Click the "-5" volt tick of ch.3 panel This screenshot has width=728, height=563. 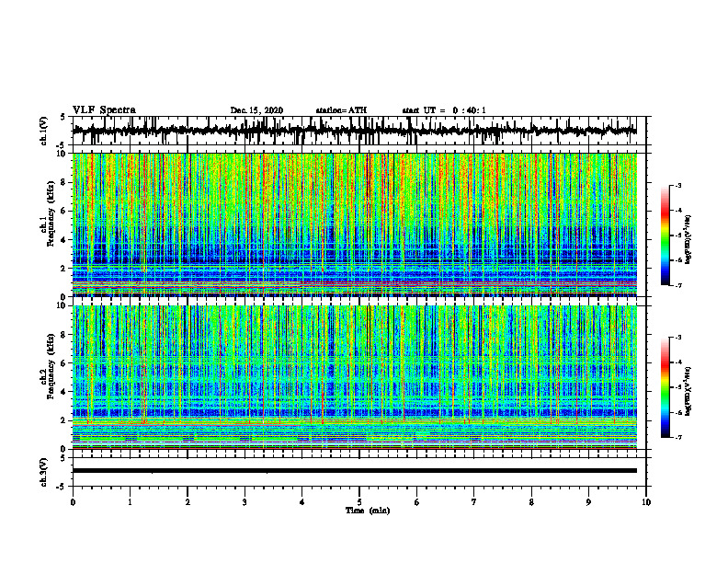pos(62,487)
